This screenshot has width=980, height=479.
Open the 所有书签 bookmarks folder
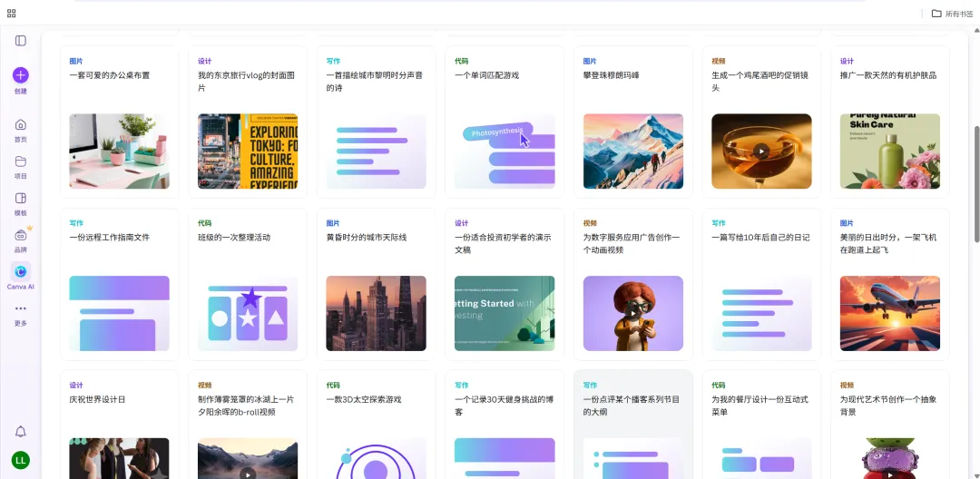click(x=952, y=13)
